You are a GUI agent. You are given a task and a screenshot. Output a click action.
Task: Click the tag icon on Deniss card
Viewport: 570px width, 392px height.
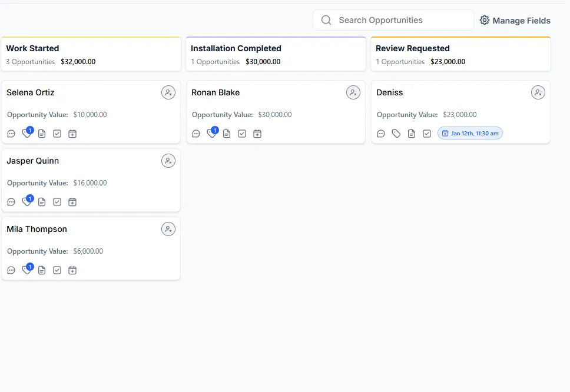coord(396,134)
